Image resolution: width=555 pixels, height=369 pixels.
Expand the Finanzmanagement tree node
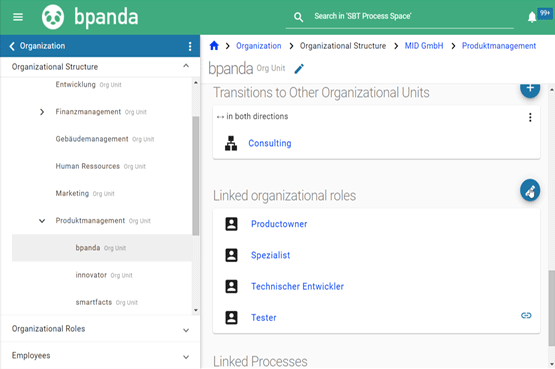[42, 112]
